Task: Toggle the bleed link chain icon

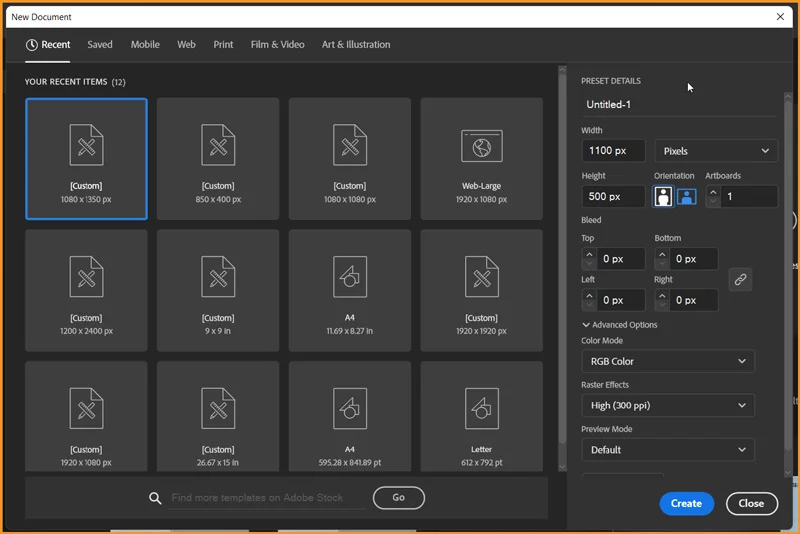Action: click(x=741, y=280)
